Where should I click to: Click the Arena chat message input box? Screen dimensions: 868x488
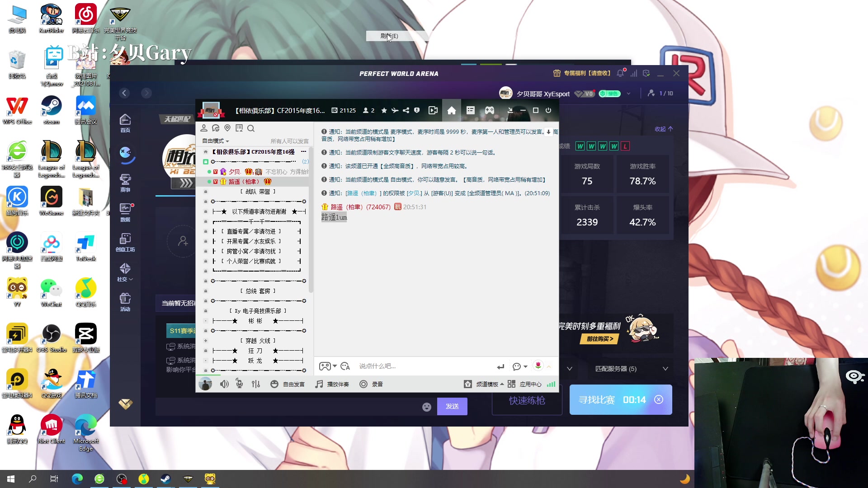pos(287,407)
